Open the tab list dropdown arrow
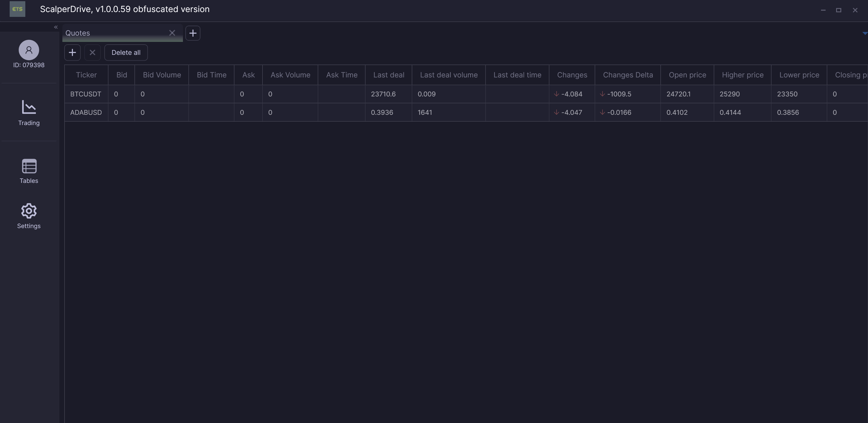Image resolution: width=868 pixels, height=423 pixels. coord(865,33)
